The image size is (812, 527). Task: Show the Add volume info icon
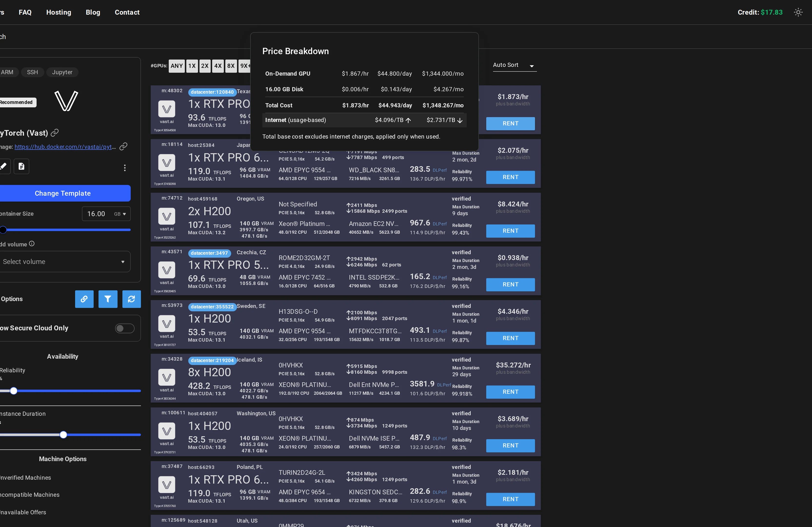(32, 244)
